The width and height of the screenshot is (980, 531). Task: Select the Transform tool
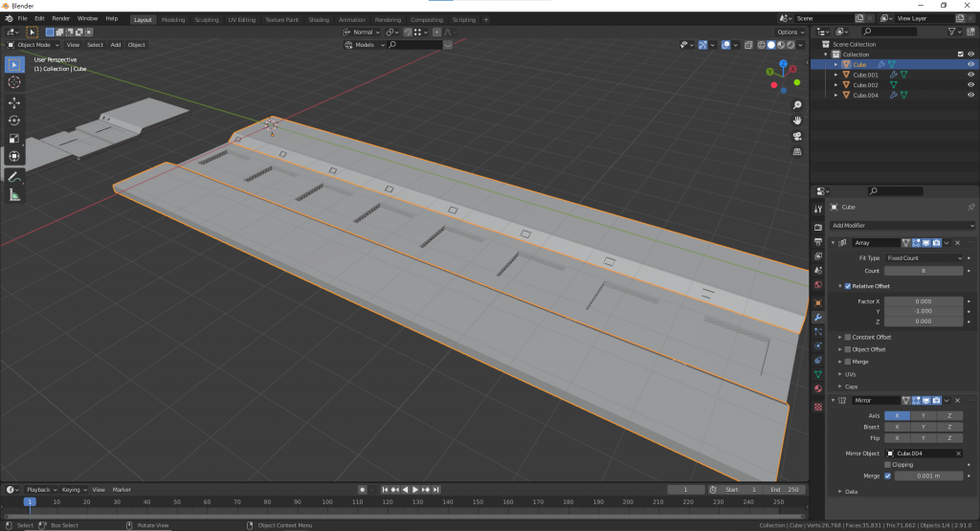[14, 157]
